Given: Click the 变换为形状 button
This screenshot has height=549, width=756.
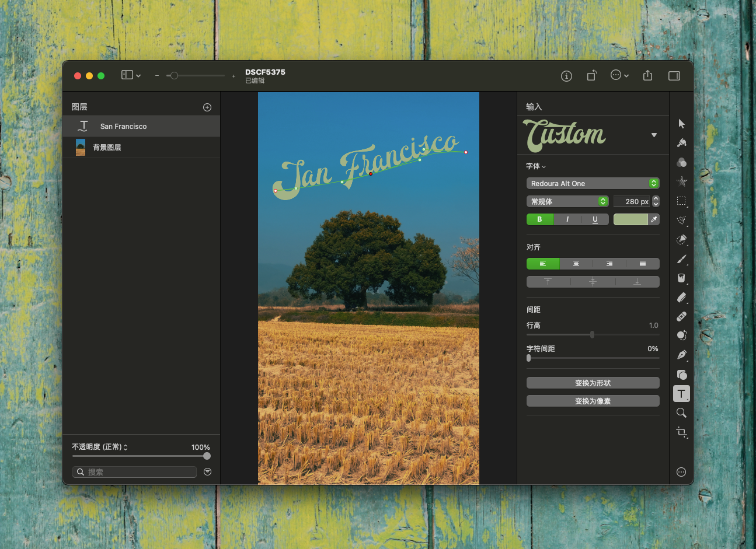Looking at the screenshot, I should coord(593,383).
